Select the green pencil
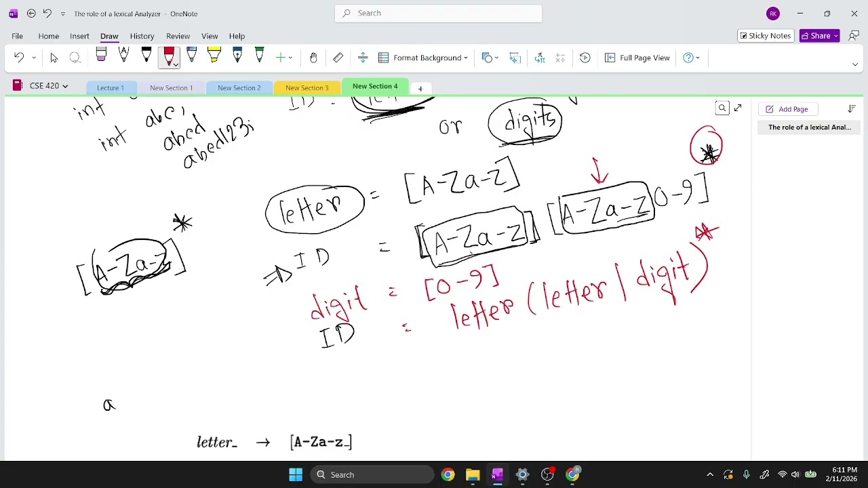The image size is (868, 488). 260,56
